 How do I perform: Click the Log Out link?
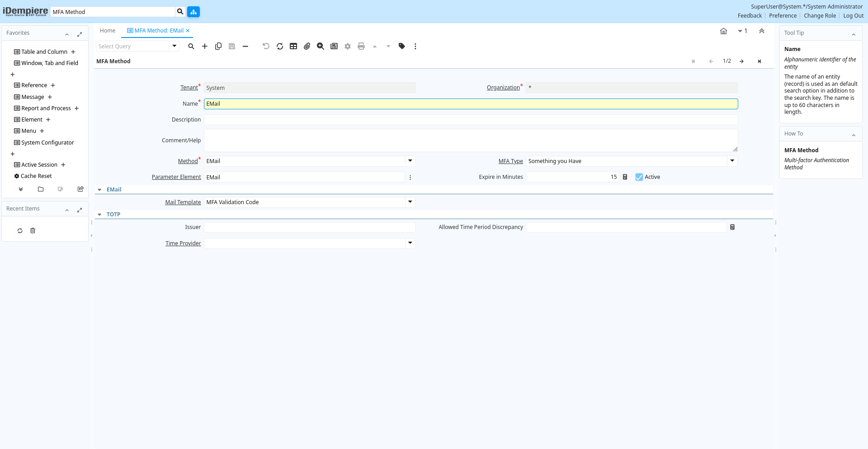point(853,16)
